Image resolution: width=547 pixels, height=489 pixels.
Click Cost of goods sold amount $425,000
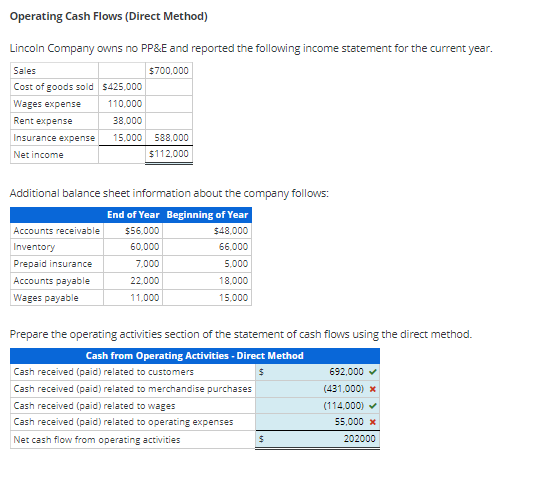click(122, 86)
